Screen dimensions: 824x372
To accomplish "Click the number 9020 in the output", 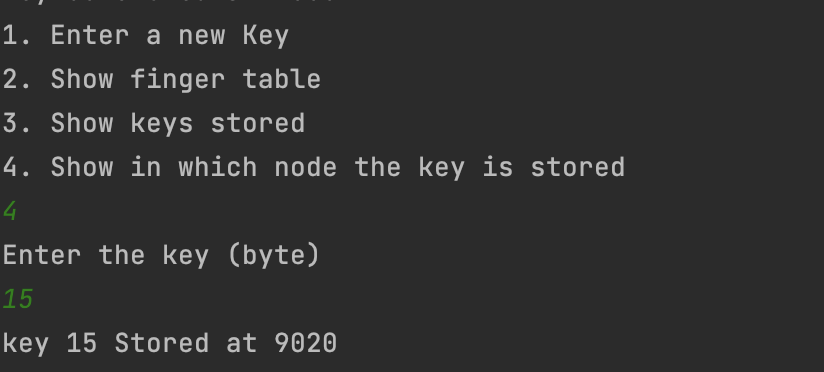I will coord(306,344).
